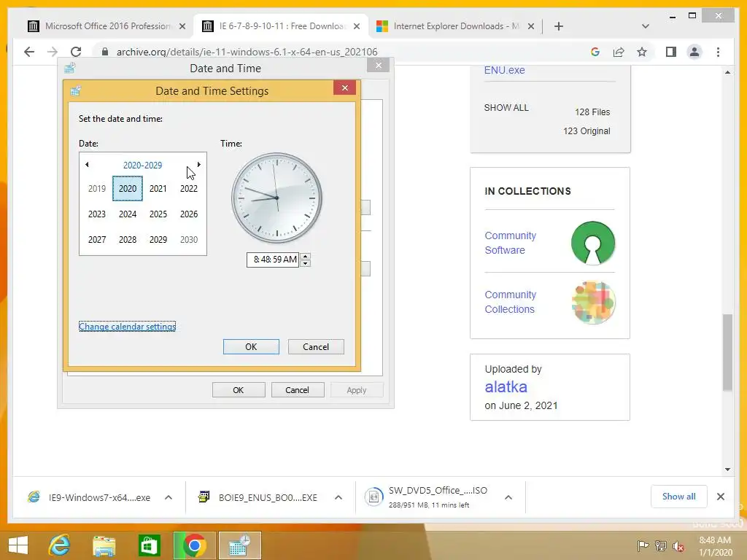Toggle Chrome side panel icon
Image resolution: width=747 pixels, height=560 pixels.
point(671,52)
